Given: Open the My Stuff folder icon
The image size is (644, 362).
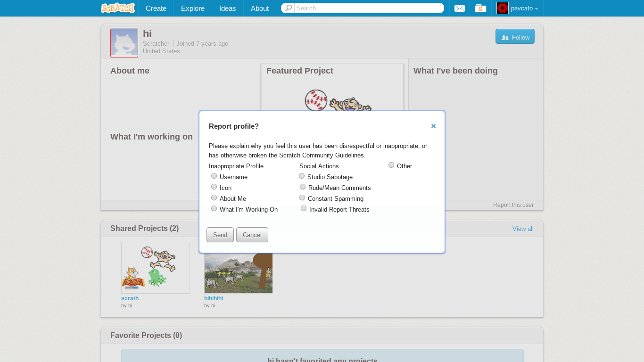Looking at the screenshot, I should coord(480,8).
